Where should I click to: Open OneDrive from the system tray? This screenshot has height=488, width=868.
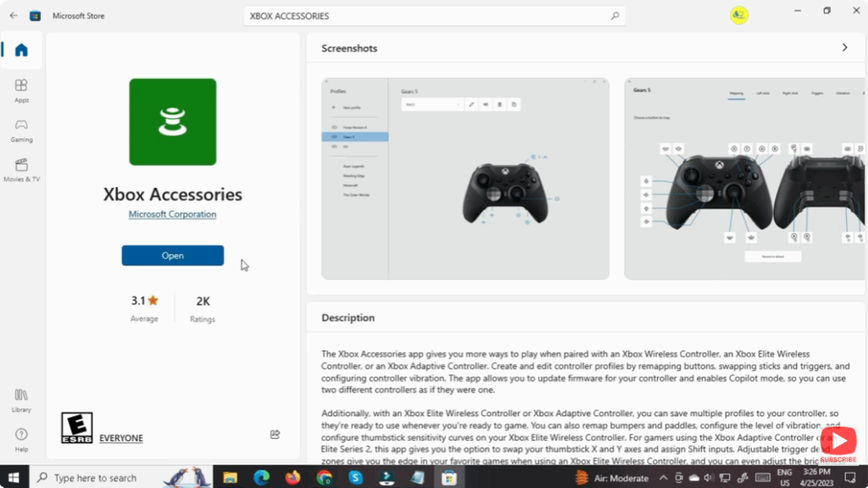point(694,477)
